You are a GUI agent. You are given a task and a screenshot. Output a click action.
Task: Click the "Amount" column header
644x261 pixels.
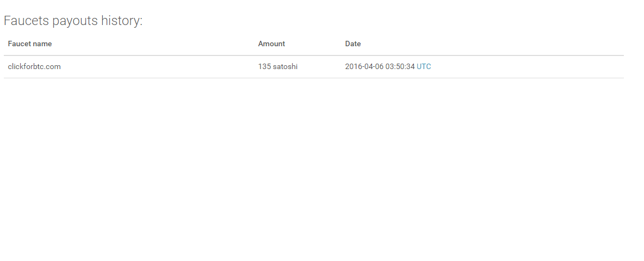click(271, 44)
